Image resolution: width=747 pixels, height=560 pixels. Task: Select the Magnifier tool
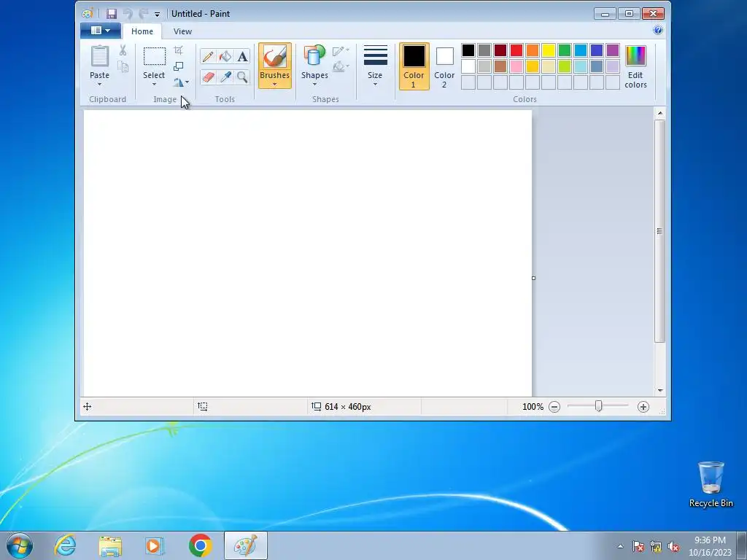[242, 77]
